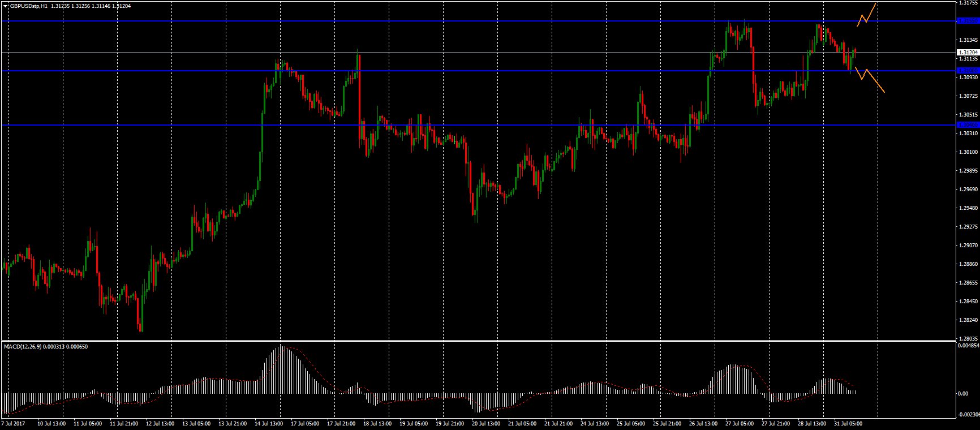
Task: Click the MACD 0.00 scale value
Action: point(962,393)
